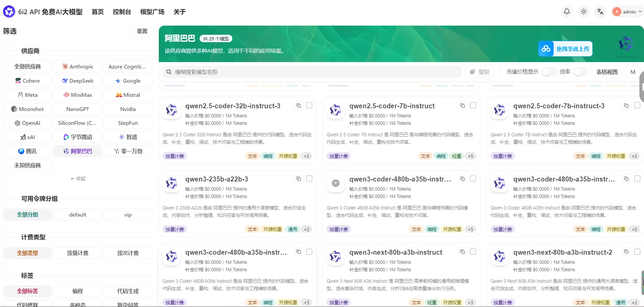Screen dimensions: 644x307
Task: Filter by DeepSeek supplier
Action: click(78, 81)
